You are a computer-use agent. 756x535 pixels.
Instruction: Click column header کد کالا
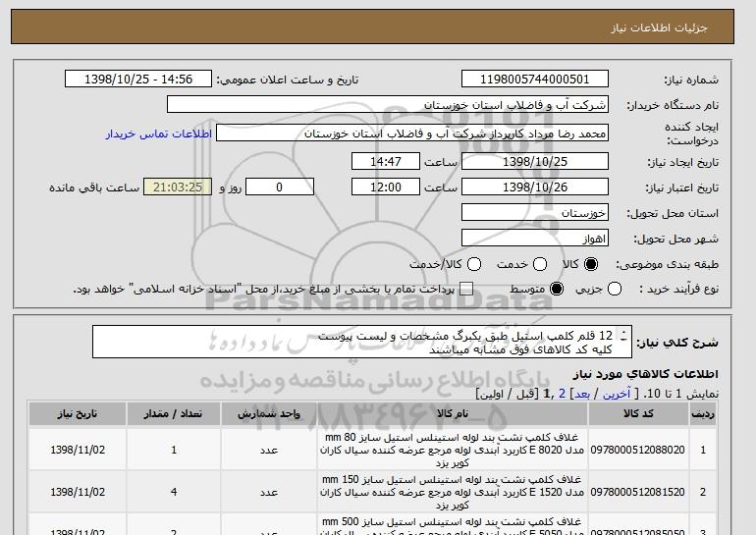(638, 413)
